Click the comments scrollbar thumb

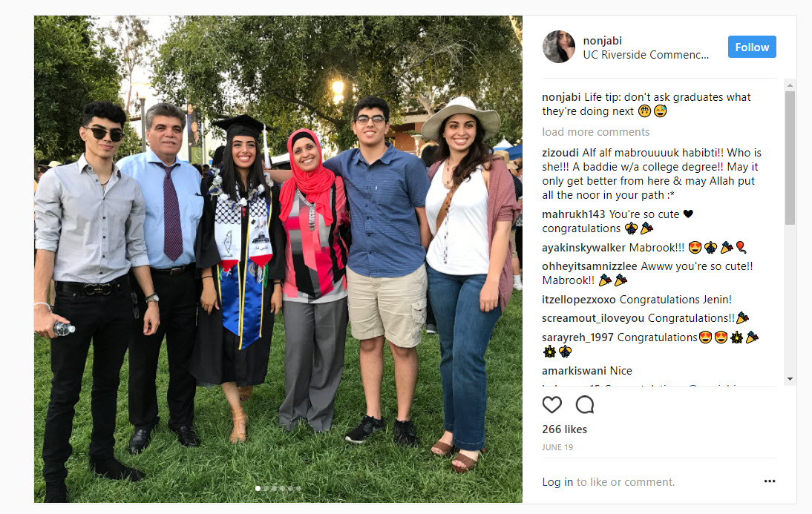[x=790, y=156]
